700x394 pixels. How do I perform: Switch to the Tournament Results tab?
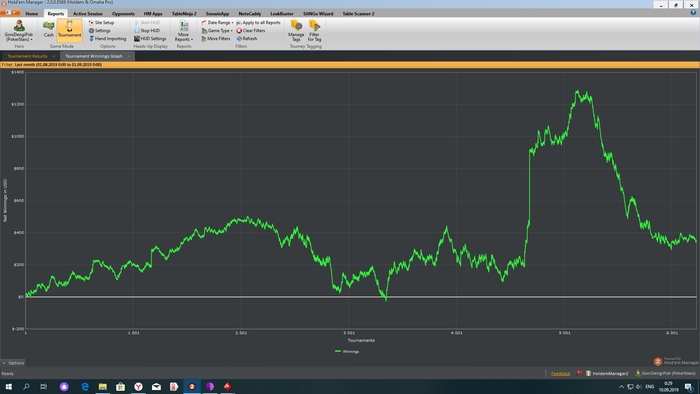coord(27,56)
